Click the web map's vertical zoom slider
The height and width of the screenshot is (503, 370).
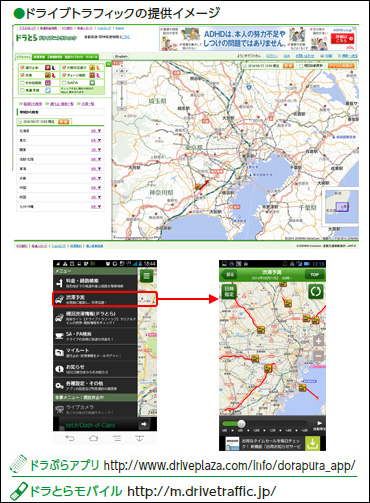tap(122, 95)
